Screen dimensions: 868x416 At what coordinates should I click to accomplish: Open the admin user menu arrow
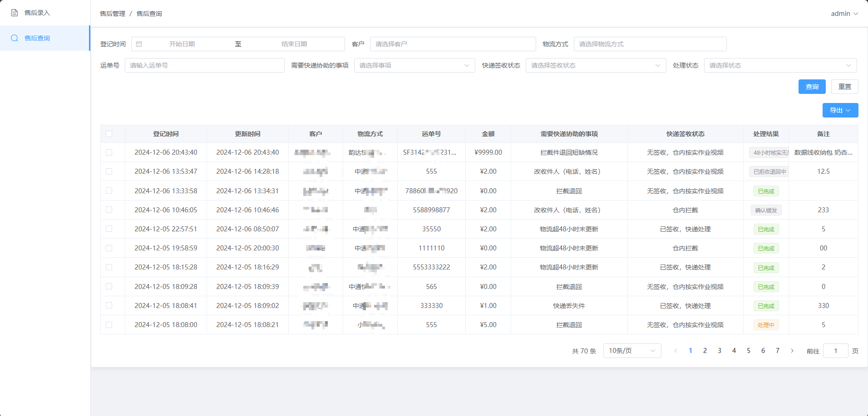856,14
